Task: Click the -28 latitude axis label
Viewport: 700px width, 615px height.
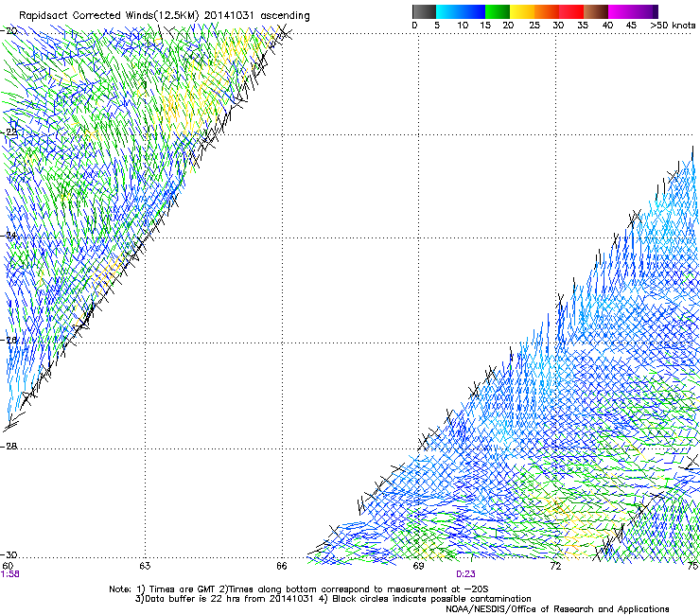Action: tap(9, 447)
